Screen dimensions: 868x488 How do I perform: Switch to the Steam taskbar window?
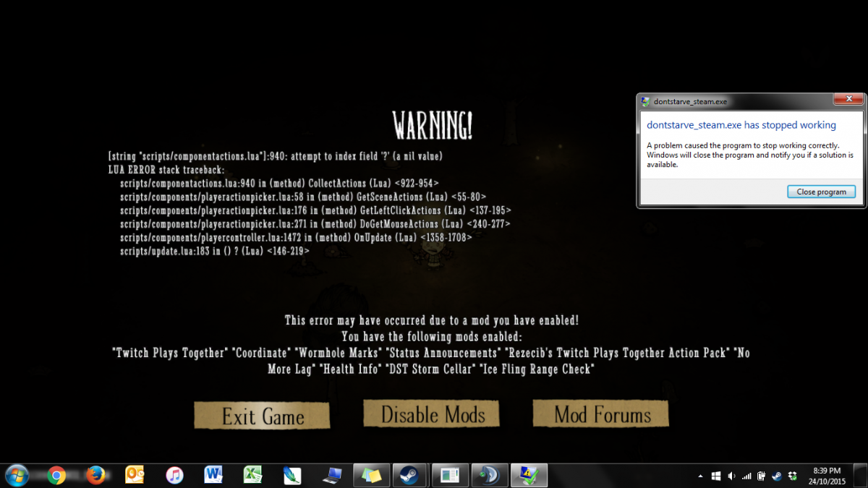coord(411,475)
